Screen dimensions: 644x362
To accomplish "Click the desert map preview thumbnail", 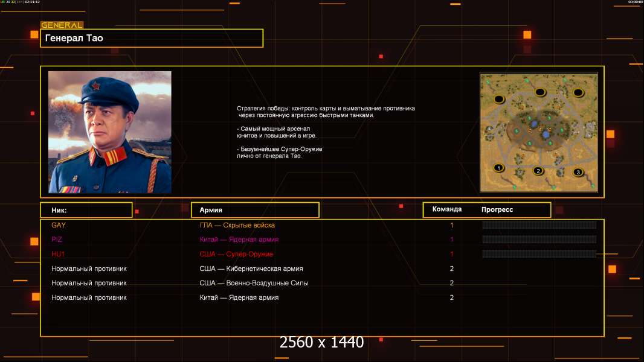I will [539, 132].
